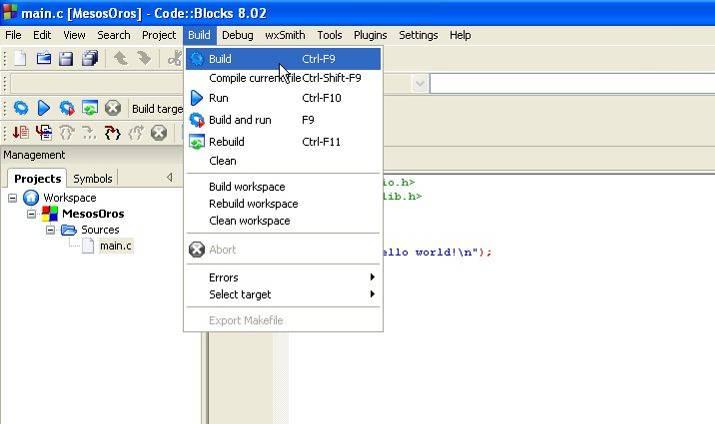Click the blue gear Build toolbar icon
Screen dimensions: 715x424
coord(21,108)
